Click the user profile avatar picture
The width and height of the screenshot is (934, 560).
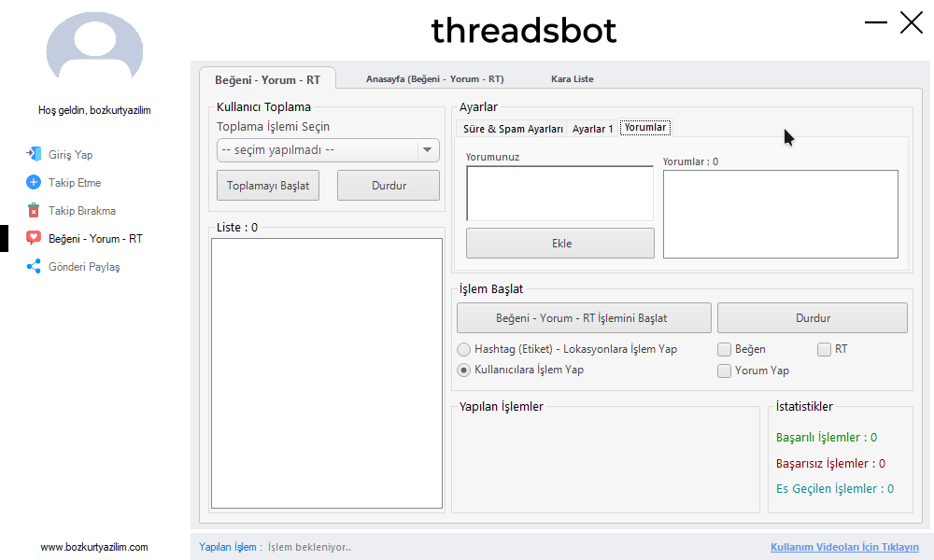coord(94,47)
